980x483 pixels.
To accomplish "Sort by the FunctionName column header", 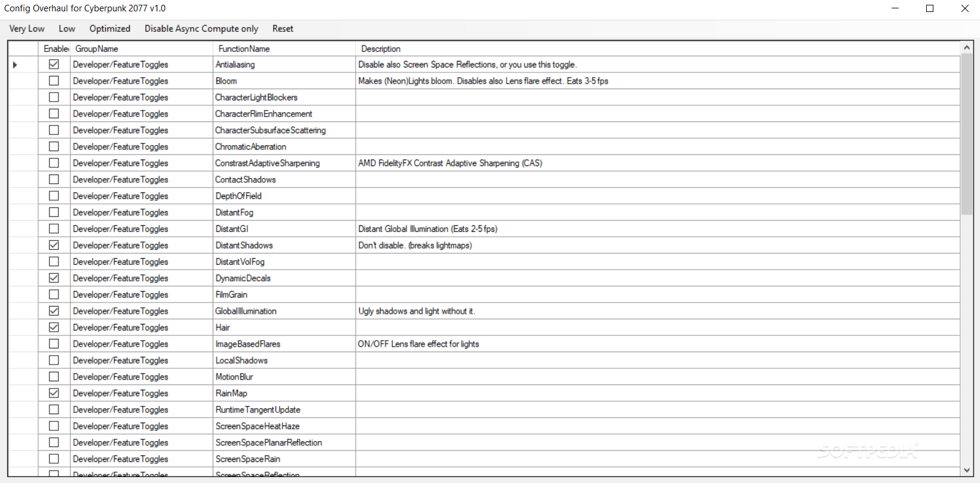I will coord(284,49).
